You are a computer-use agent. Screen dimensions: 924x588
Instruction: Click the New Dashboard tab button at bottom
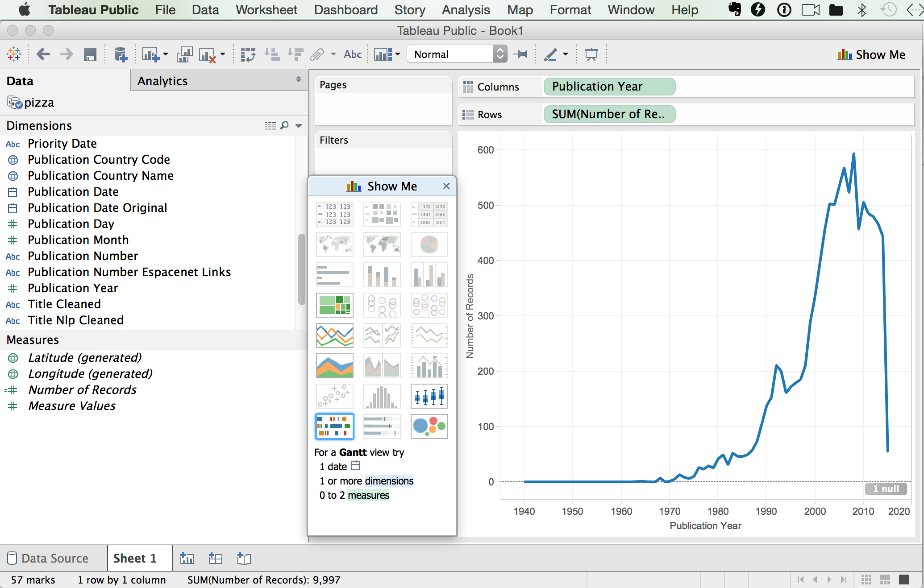pos(215,558)
